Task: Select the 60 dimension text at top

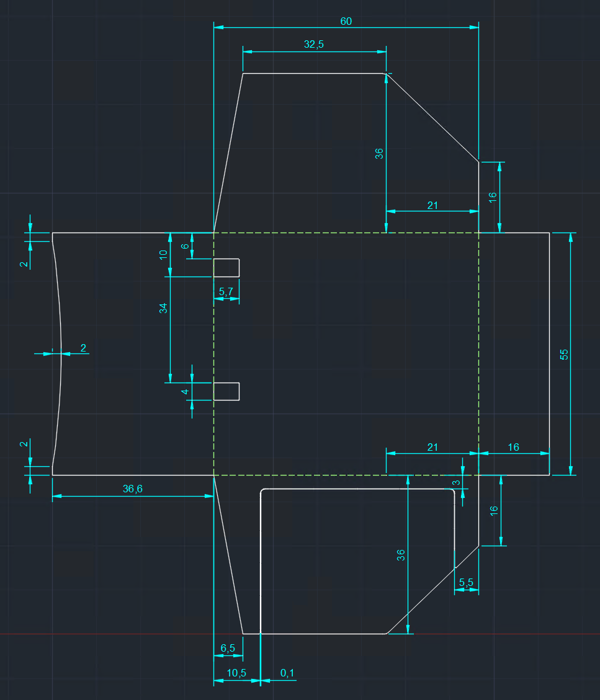Action: point(346,21)
